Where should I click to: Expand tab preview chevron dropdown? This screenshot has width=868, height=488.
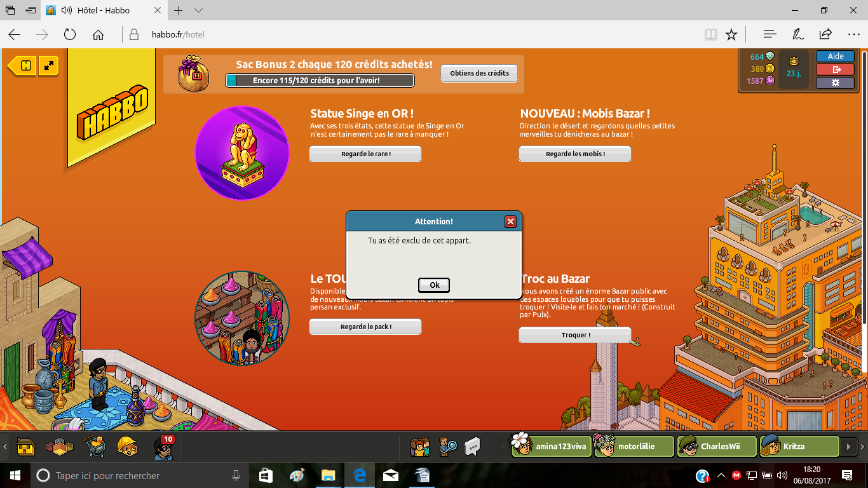point(198,10)
